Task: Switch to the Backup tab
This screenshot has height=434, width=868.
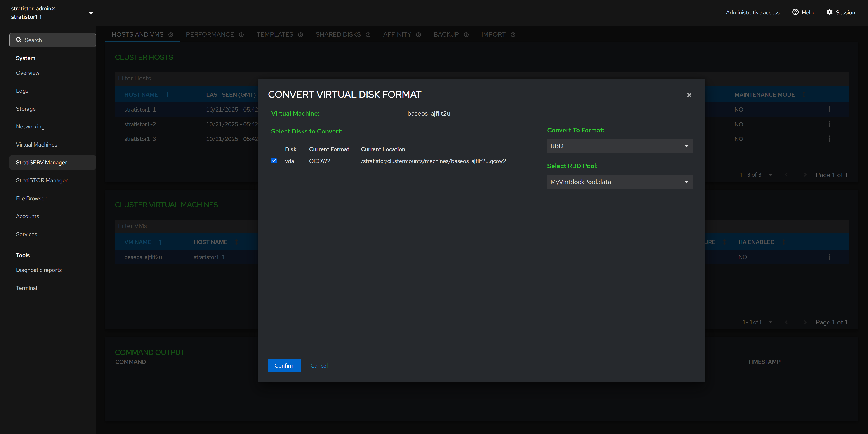Action: 446,35
